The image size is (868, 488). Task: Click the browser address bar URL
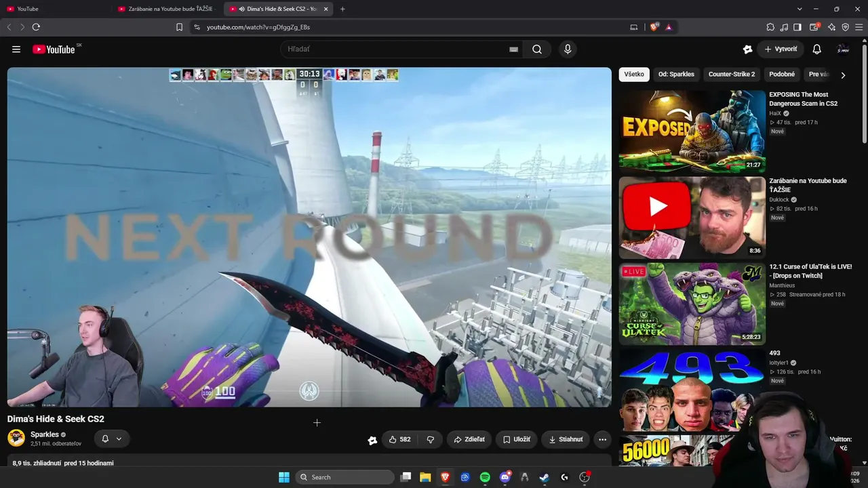click(x=258, y=27)
